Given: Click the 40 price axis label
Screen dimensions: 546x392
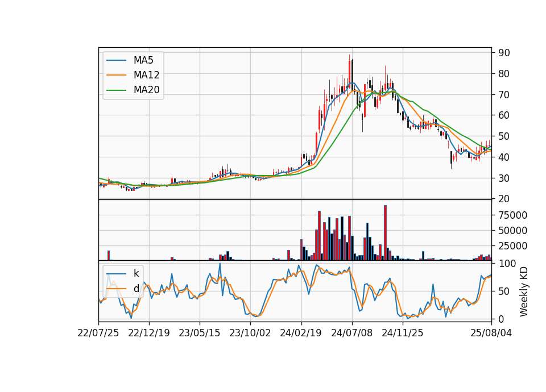Looking at the screenshot, I should [504, 157].
